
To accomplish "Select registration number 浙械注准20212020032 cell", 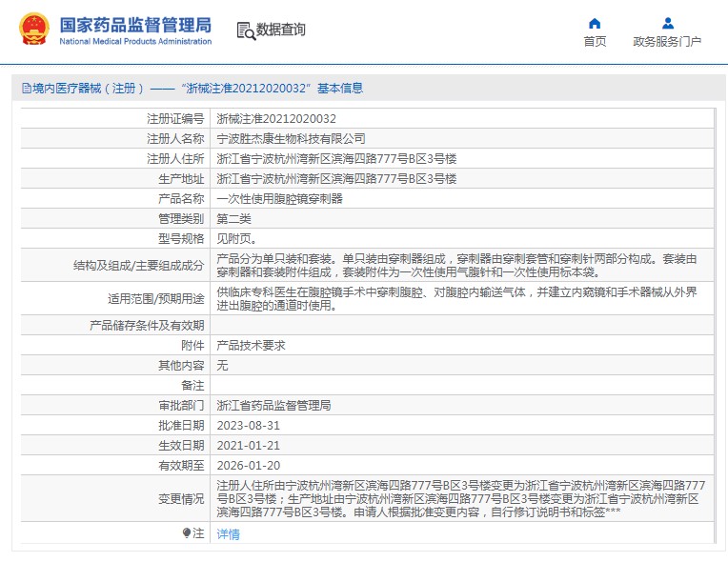I will [x=276, y=119].
